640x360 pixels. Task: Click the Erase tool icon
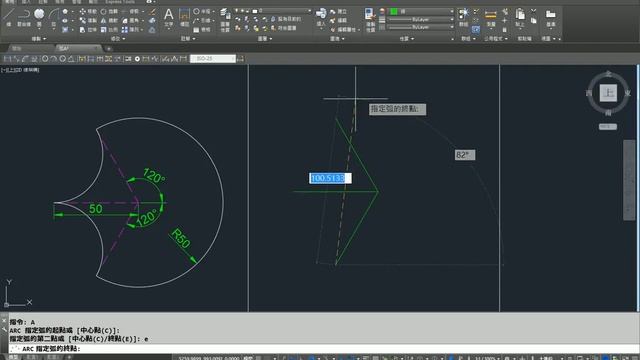[x=152, y=11]
